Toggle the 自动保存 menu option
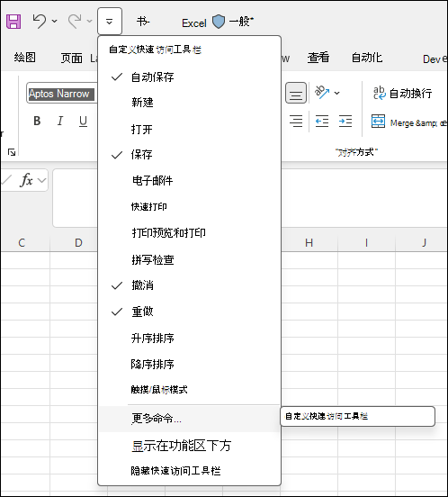The height and width of the screenshot is (497, 448). point(189,77)
